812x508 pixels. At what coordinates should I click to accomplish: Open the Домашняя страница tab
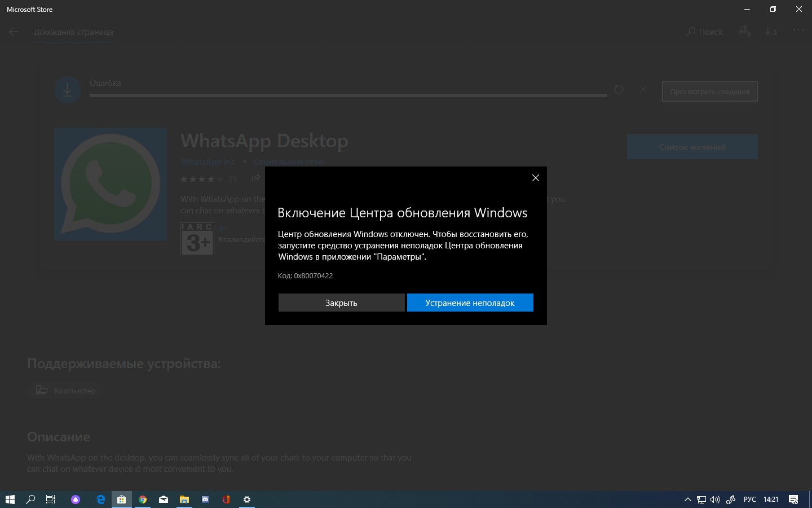pos(73,32)
